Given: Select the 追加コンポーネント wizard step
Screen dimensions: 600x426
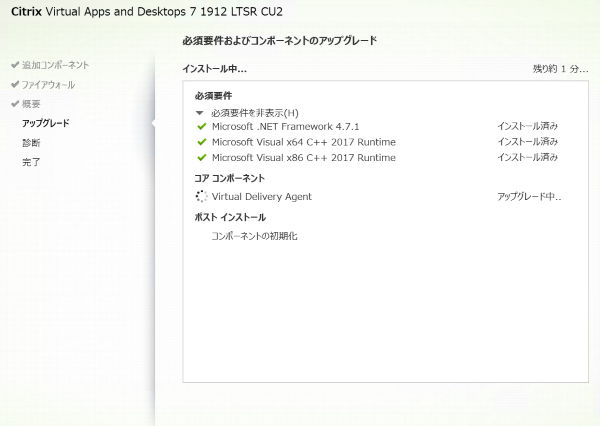Looking at the screenshot, I should (x=55, y=65).
